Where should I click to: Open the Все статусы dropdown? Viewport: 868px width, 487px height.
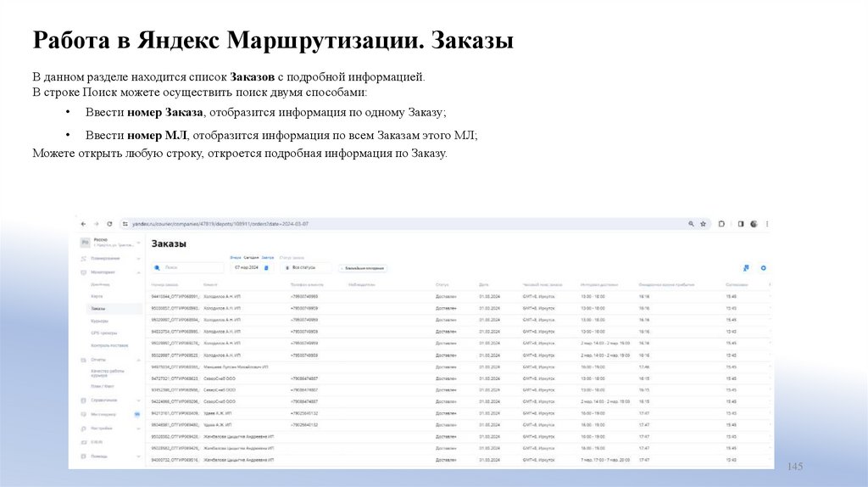click(x=306, y=267)
